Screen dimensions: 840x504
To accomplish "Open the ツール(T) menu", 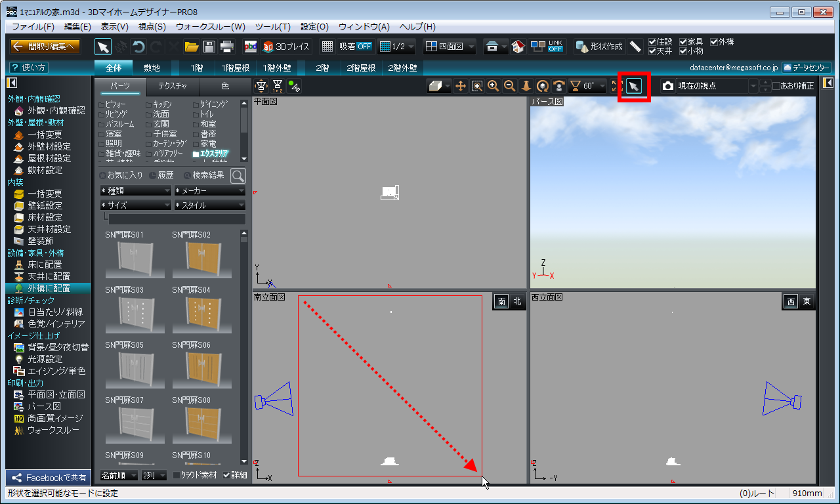I will click(x=272, y=27).
